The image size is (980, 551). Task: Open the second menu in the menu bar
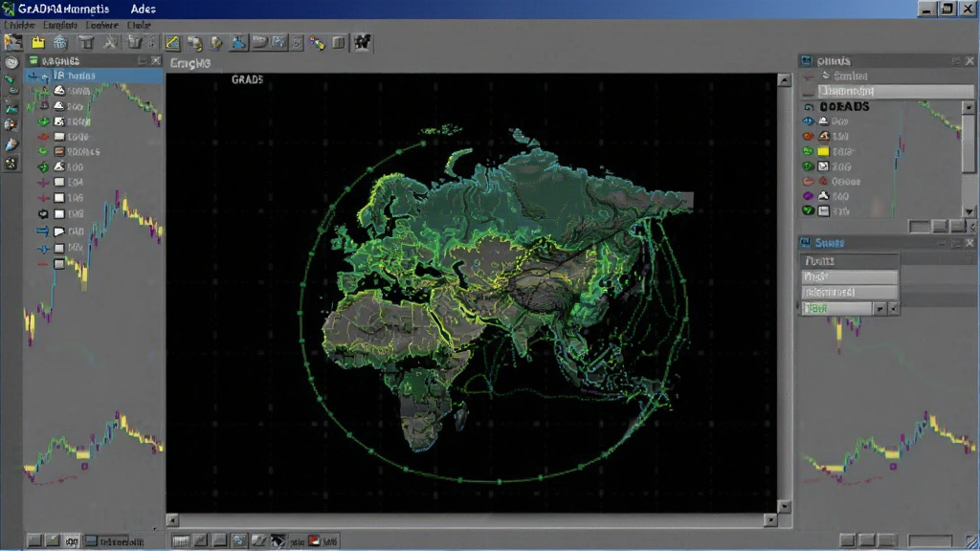tap(60, 25)
